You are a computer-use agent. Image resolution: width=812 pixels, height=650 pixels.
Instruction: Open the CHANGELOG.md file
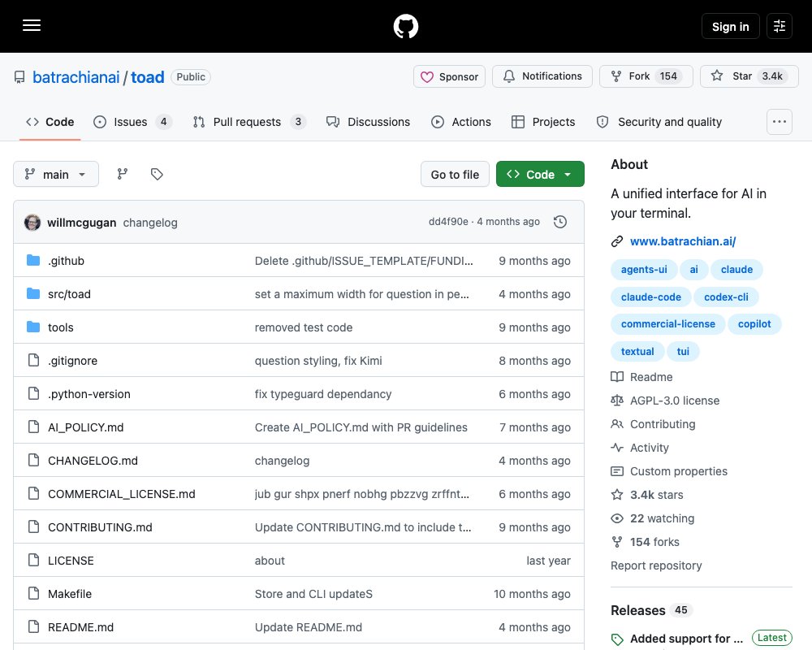(93, 461)
